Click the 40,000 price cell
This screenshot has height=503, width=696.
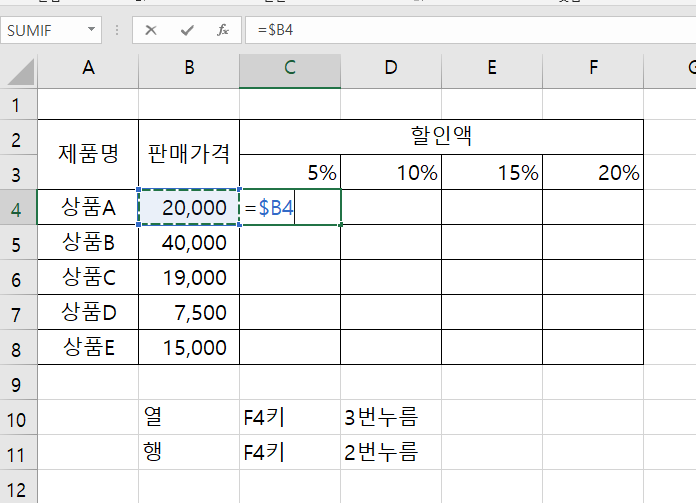point(189,242)
